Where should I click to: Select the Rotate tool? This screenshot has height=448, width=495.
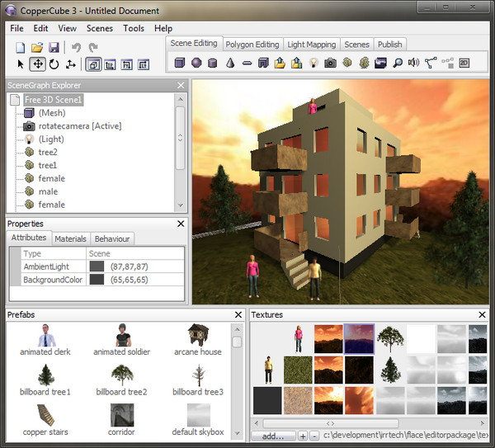[x=54, y=64]
